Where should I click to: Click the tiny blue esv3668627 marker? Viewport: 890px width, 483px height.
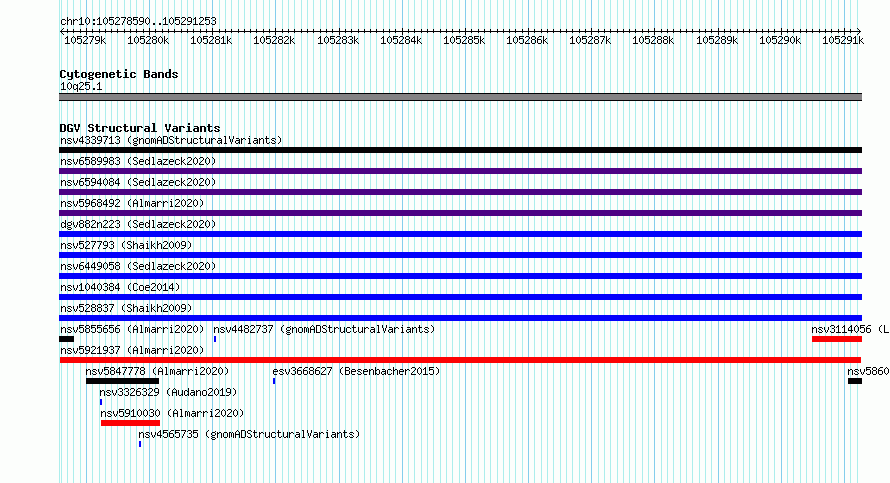(274, 381)
